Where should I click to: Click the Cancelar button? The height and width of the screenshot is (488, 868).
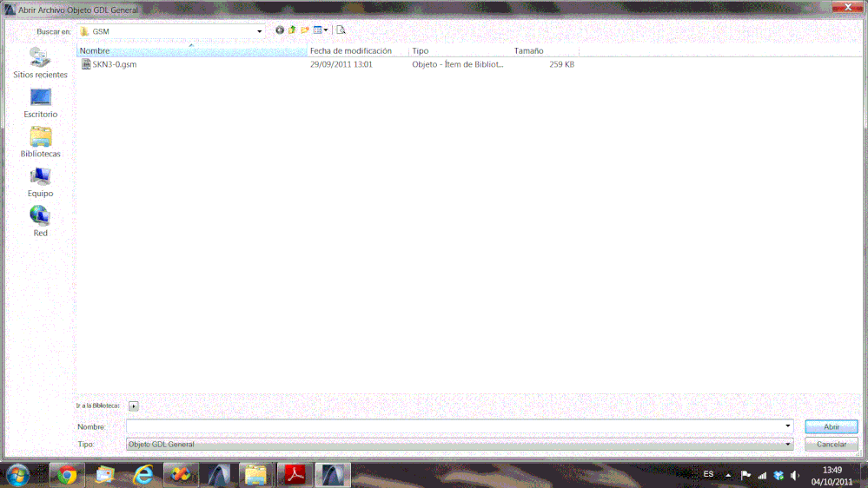831,445
